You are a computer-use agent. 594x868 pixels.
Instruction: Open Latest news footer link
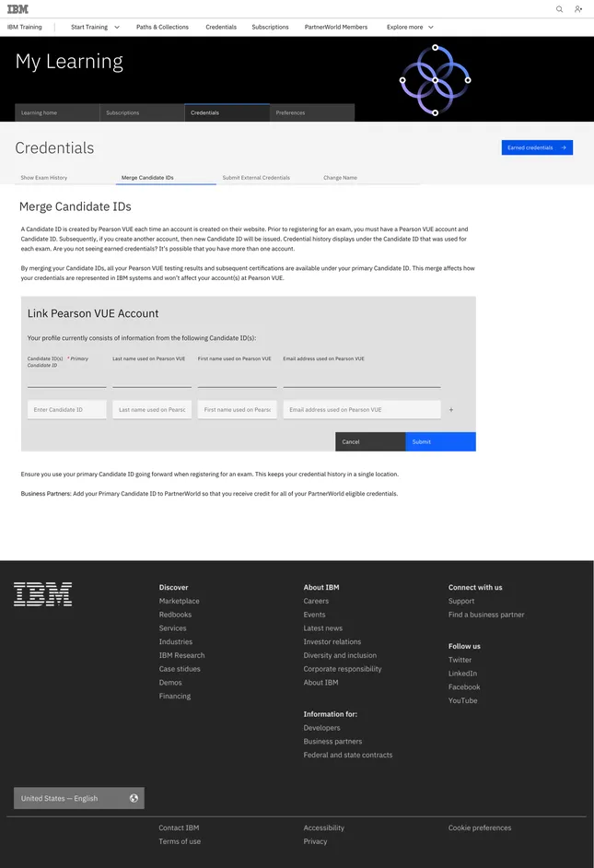[x=323, y=628]
